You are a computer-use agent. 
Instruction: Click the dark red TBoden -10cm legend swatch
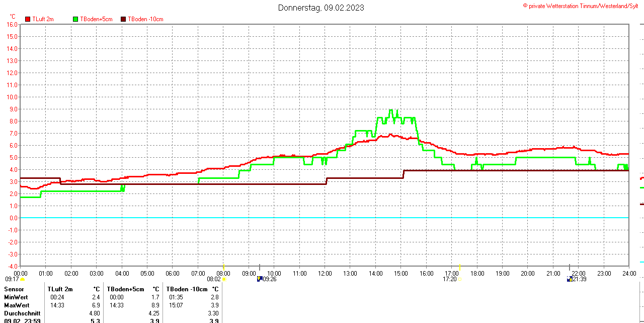[x=123, y=19]
